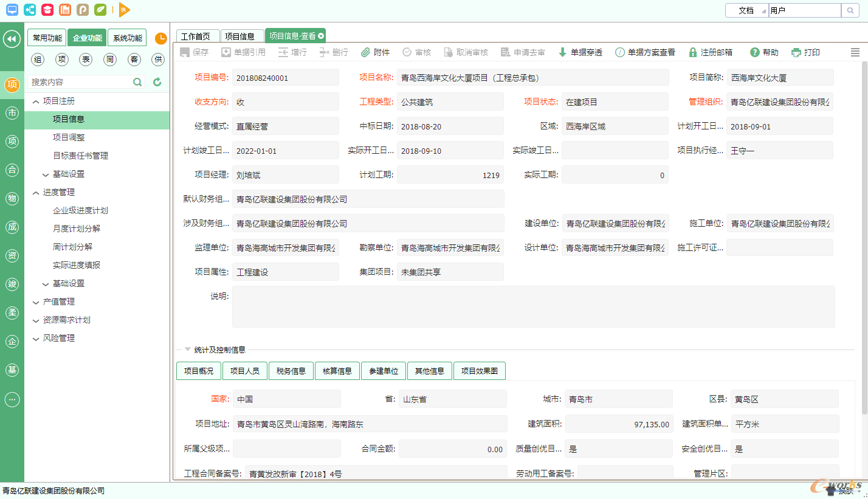Image resolution: width=868 pixels, height=499 pixels.
Task: Open the 物 module in left rail
Action: 12,199
